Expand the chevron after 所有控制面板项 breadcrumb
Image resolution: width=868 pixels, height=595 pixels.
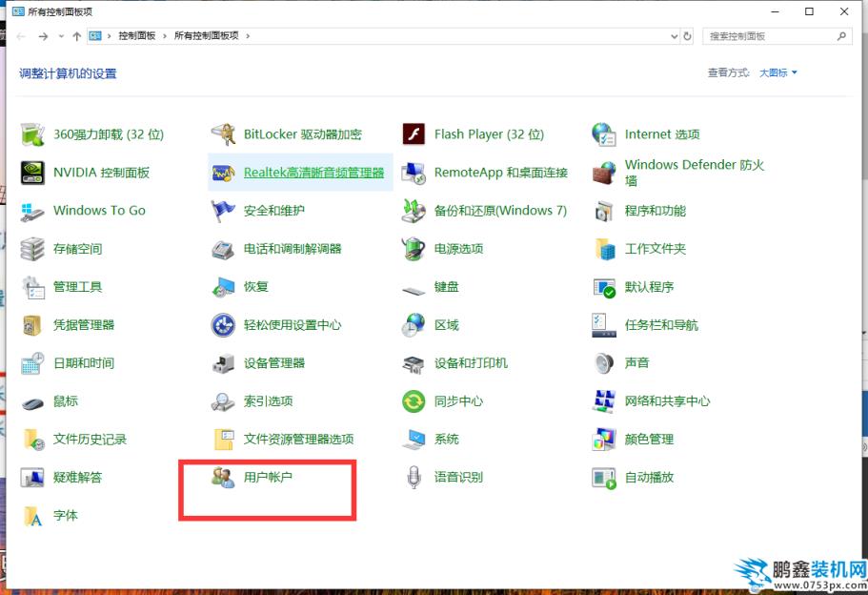pyautogui.click(x=248, y=36)
